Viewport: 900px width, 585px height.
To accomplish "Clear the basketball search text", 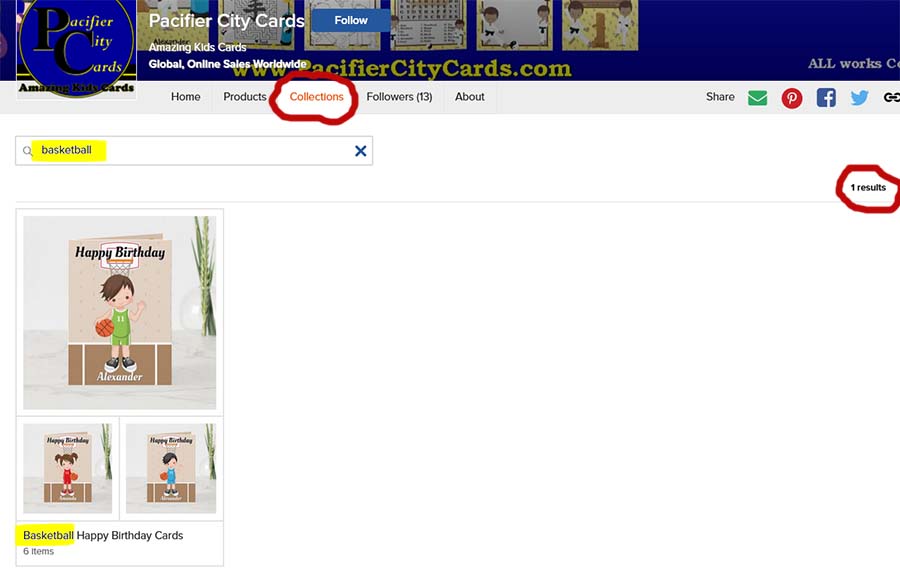I will pyautogui.click(x=360, y=151).
